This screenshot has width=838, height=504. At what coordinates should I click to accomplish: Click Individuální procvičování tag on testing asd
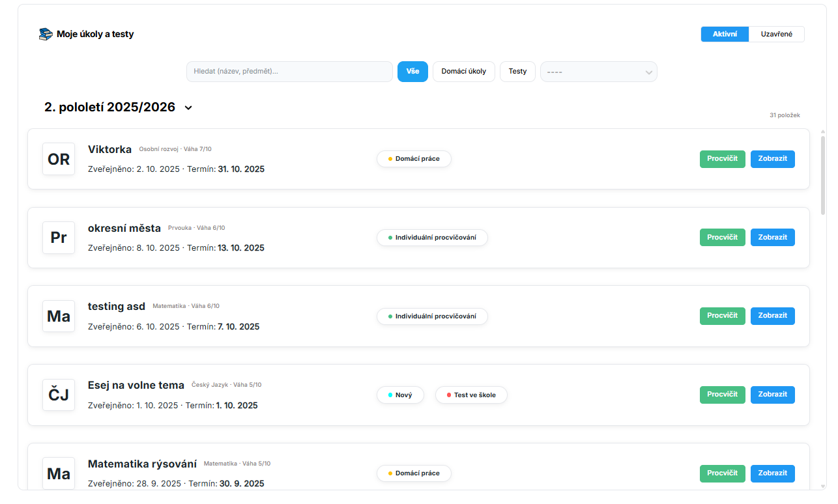[x=432, y=316]
